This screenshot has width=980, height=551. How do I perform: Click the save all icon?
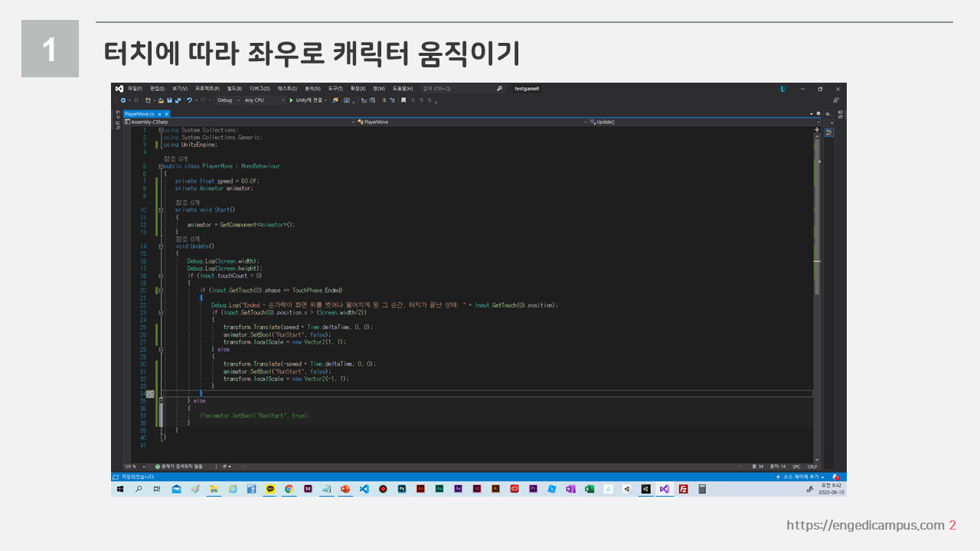tap(178, 100)
